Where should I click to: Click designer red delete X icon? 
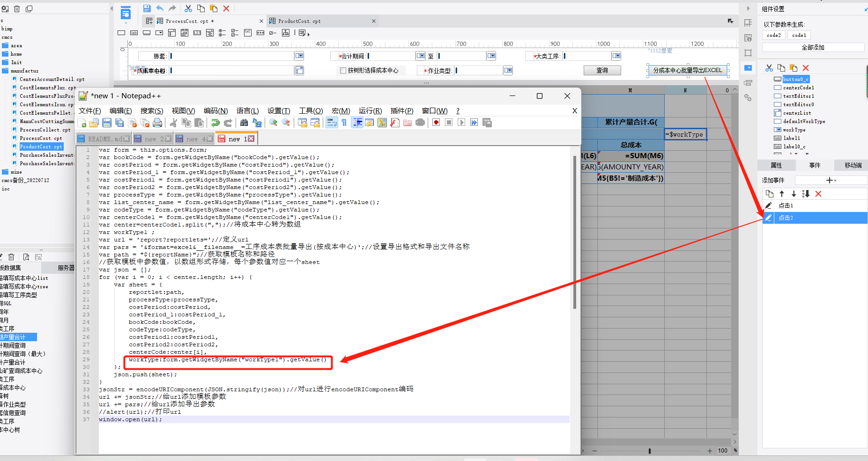pyautogui.click(x=226, y=8)
